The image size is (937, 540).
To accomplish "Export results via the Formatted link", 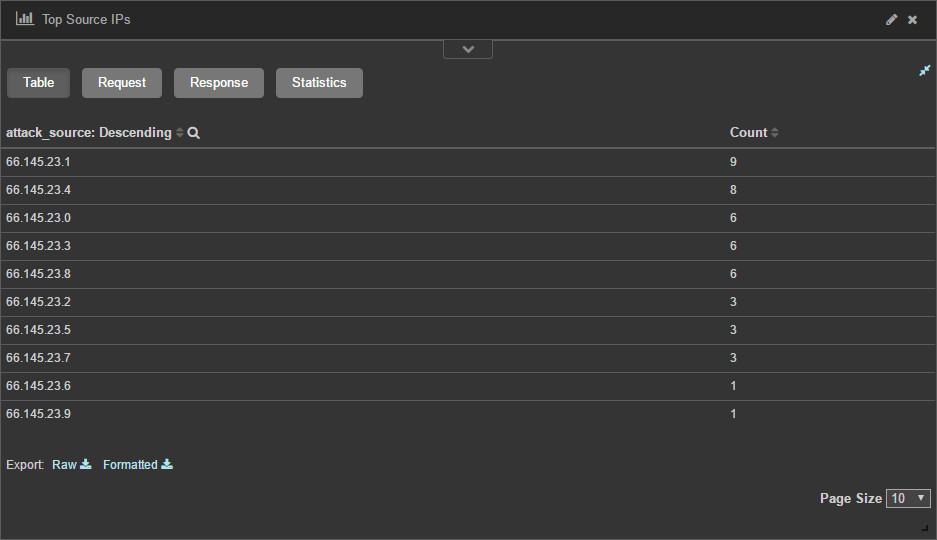I will click(130, 465).
